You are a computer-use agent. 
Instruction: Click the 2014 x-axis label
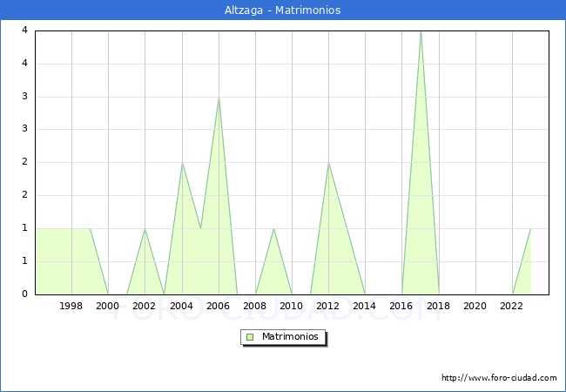point(365,306)
